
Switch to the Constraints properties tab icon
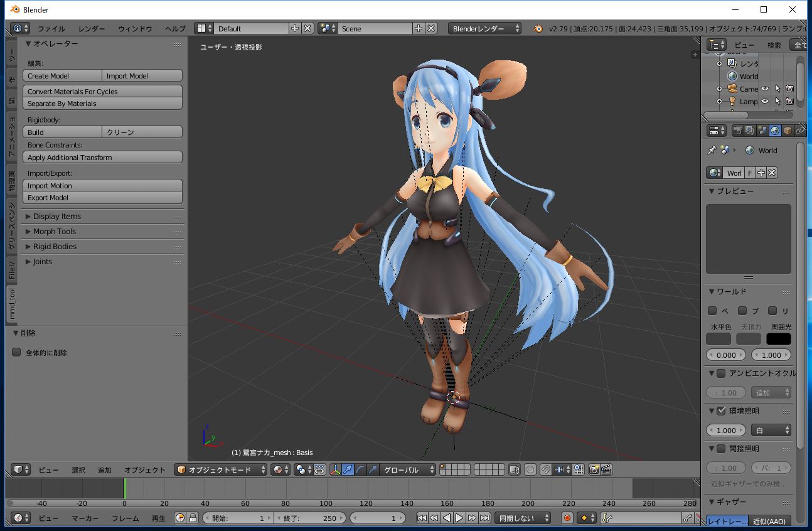(x=800, y=131)
